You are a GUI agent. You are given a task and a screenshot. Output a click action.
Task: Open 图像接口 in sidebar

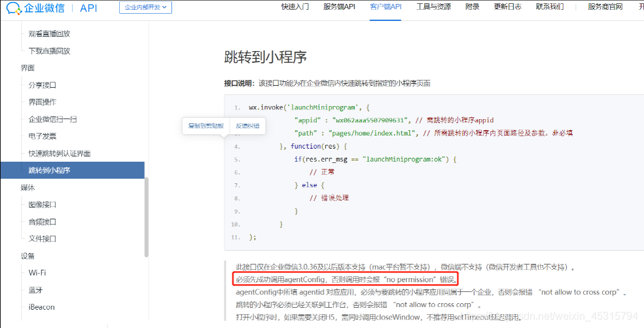(x=42, y=204)
